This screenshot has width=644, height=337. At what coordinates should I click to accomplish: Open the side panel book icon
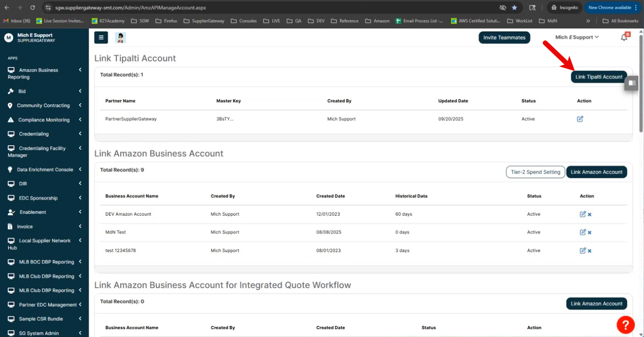pos(631,83)
